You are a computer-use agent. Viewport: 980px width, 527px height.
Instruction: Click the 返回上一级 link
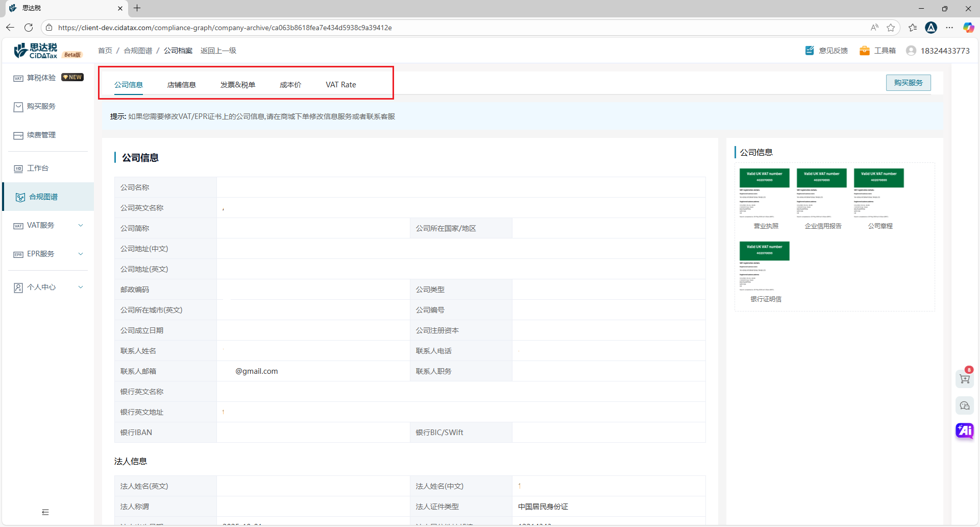(218, 51)
